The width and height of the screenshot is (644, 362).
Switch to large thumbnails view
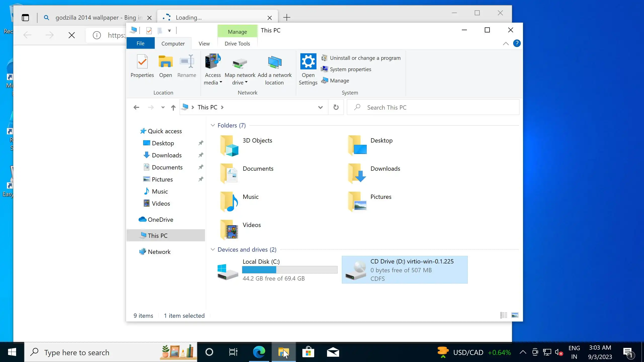tap(515, 315)
